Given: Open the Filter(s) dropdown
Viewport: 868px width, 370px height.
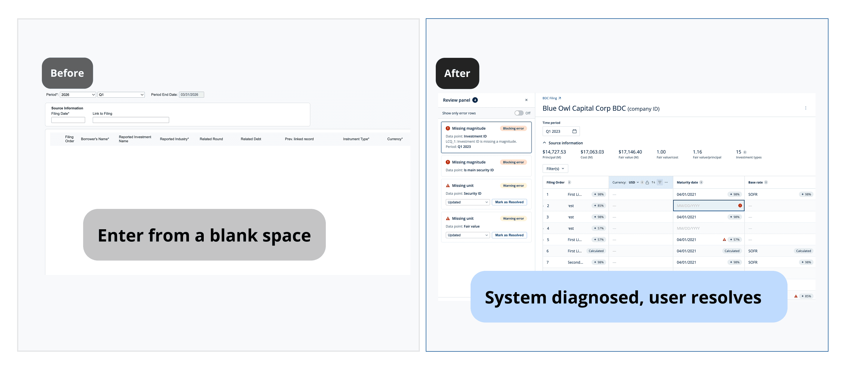Looking at the screenshot, I should pyautogui.click(x=555, y=169).
